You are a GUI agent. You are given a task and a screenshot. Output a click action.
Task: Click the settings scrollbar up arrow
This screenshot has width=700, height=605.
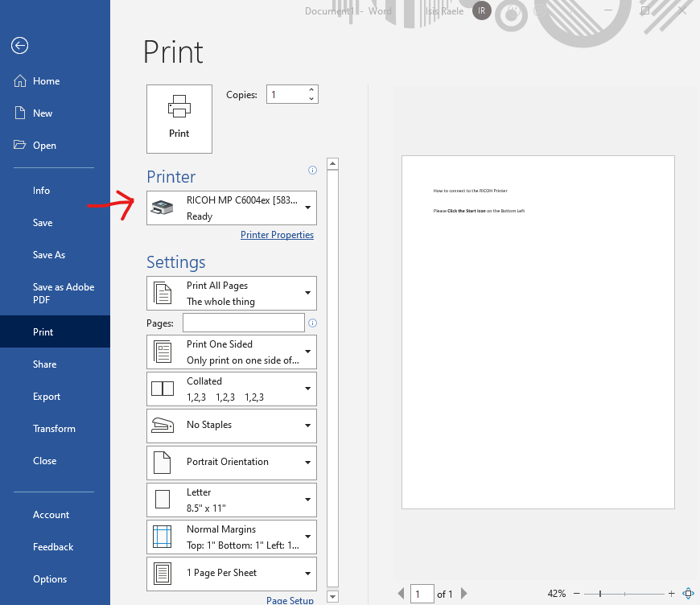click(332, 164)
